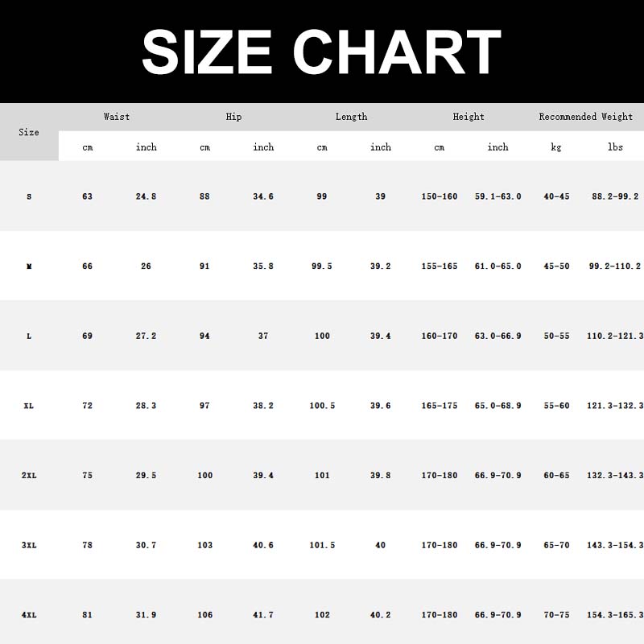
Task: Select the 3XL size row label
Action: pyautogui.click(x=29, y=546)
